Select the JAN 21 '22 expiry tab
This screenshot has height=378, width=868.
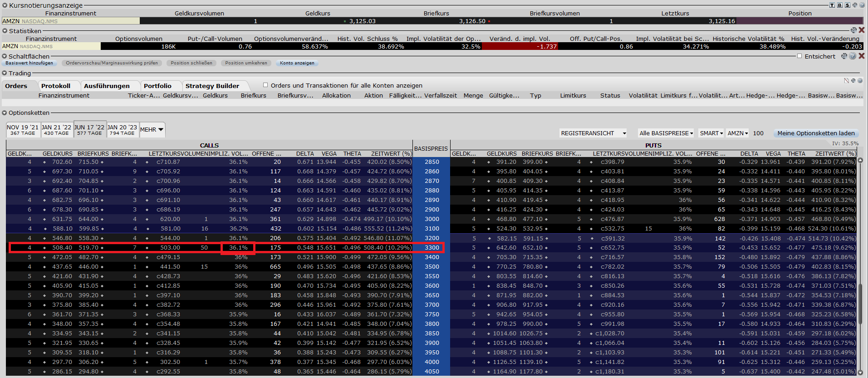click(56, 130)
